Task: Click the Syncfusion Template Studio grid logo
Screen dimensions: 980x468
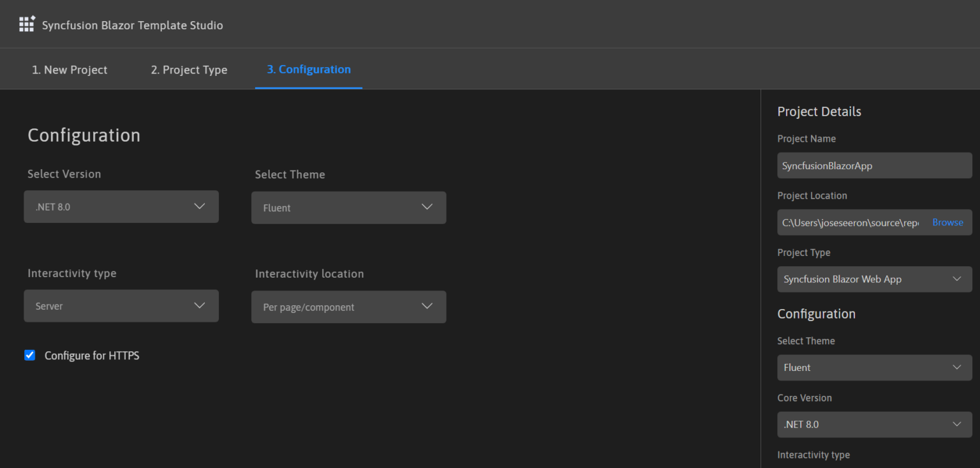Action: pos(26,24)
